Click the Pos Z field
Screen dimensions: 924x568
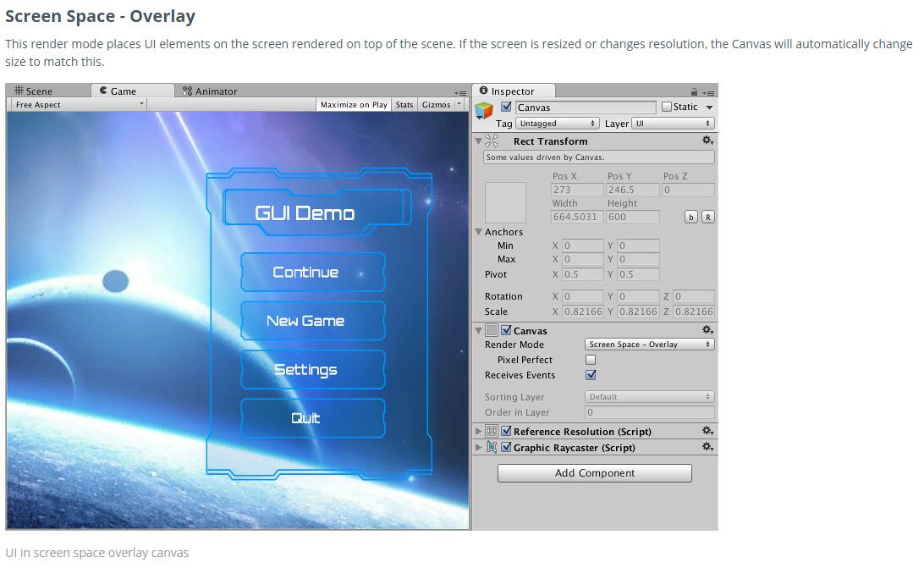688,190
